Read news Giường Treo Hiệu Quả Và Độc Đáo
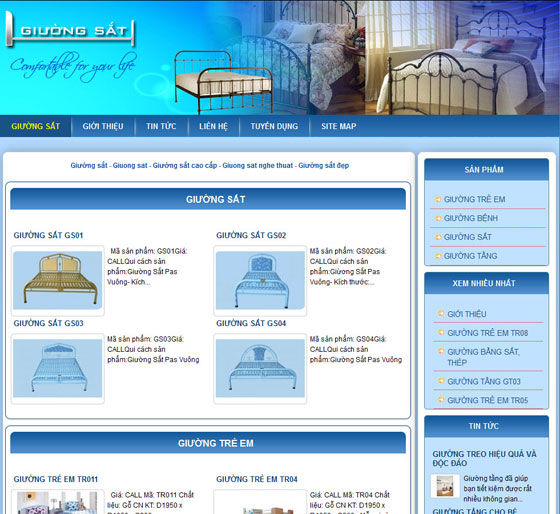 [484, 458]
